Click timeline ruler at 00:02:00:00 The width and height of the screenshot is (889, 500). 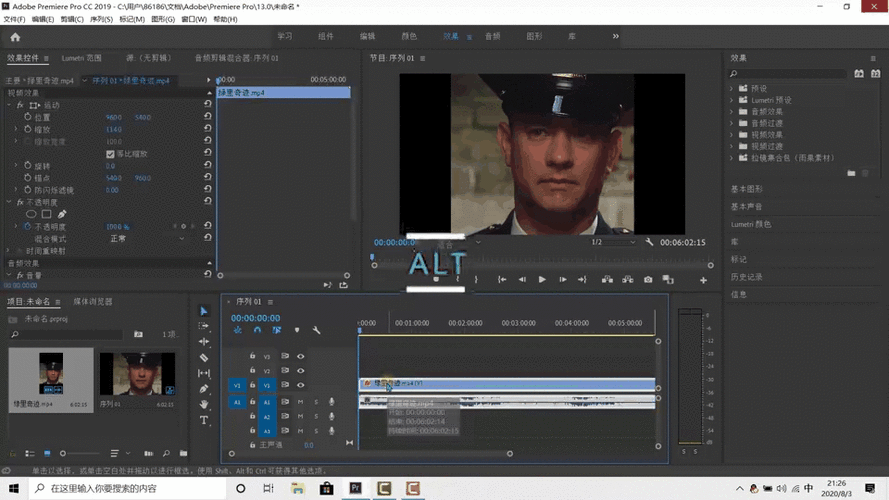click(465, 323)
